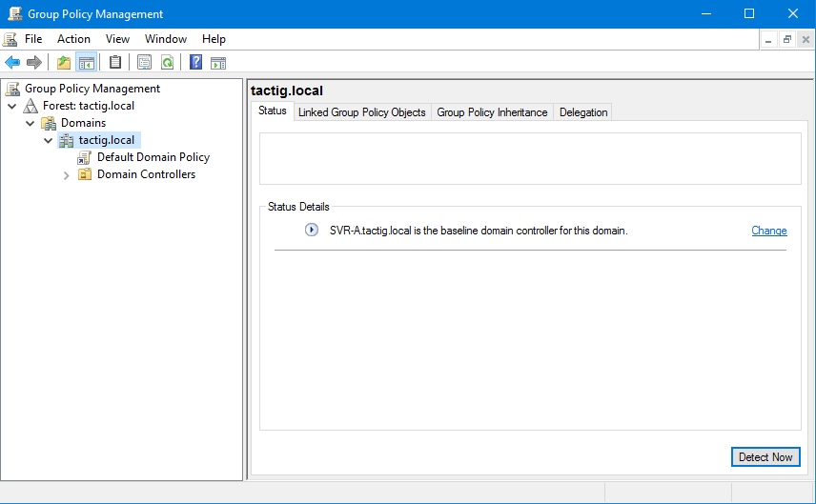Image resolution: width=816 pixels, height=504 pixels.
Task: Expand the Domain Controllers folder
Action: tap(66, 175)
